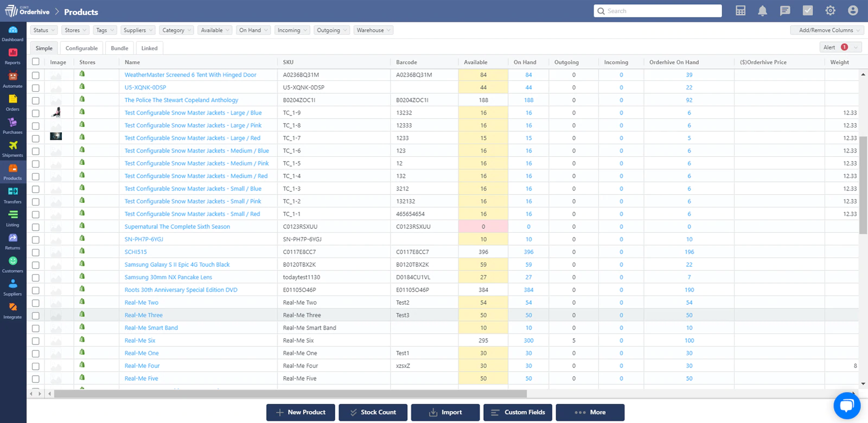Open image thumbnail of Large / Red jacket
Image resolution: width=868 pixels, height=423 pixels.
coord(56,137)
